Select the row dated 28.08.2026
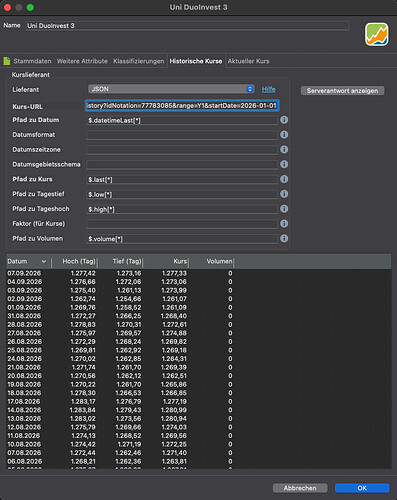397x500 pixels. coord(199,325)
